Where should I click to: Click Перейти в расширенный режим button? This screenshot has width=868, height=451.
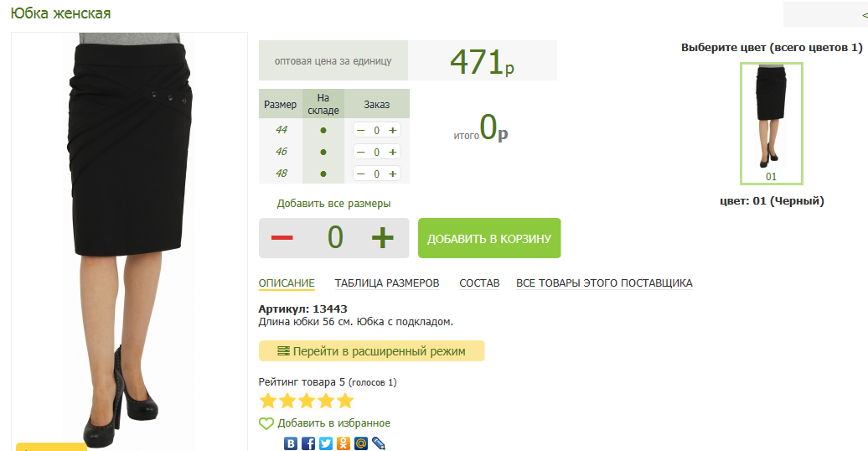tap(371, 351)
